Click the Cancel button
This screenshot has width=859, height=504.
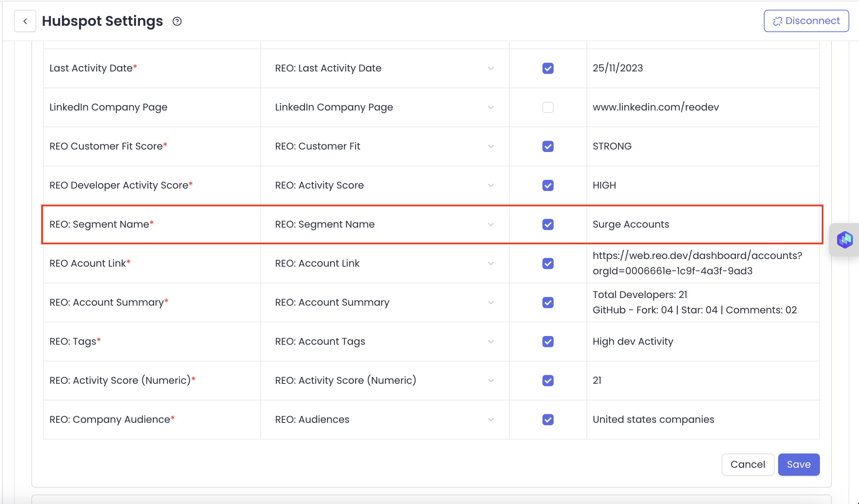(x=747, y=464)
